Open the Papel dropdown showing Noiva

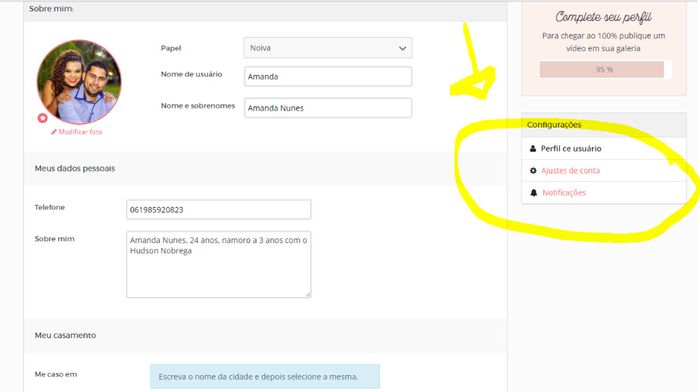coord(328,48)
